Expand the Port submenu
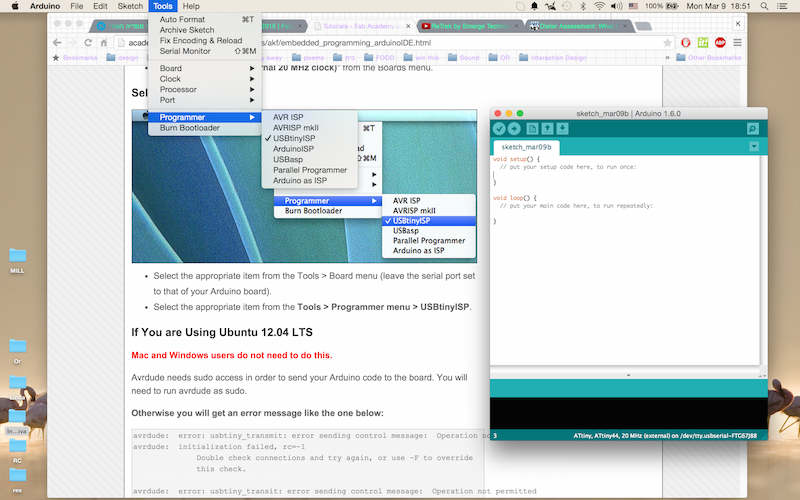 [205, 100]
